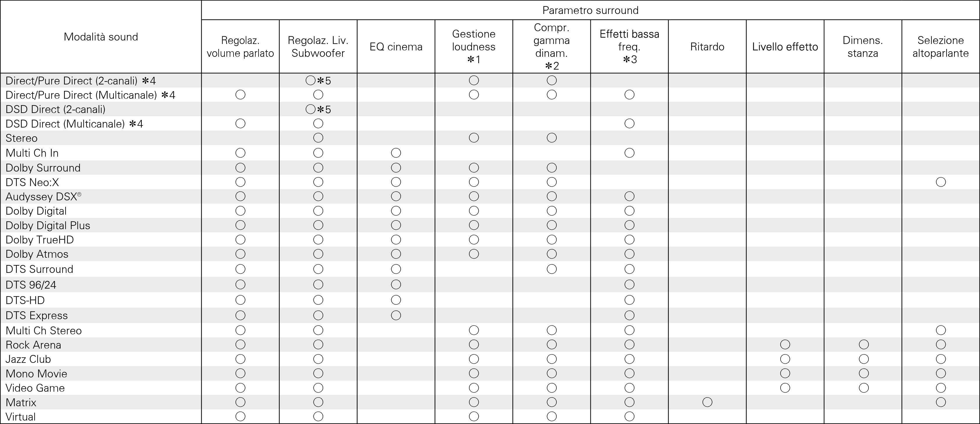
Task: Select Jazz Club circle under Dimens. stanza
Action: pos(864,359)
